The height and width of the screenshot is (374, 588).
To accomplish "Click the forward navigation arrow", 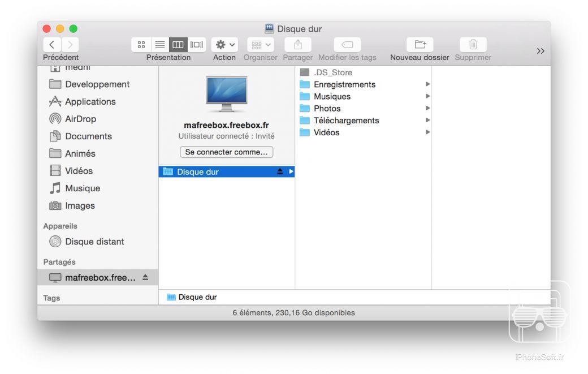I will click(70, 45).
